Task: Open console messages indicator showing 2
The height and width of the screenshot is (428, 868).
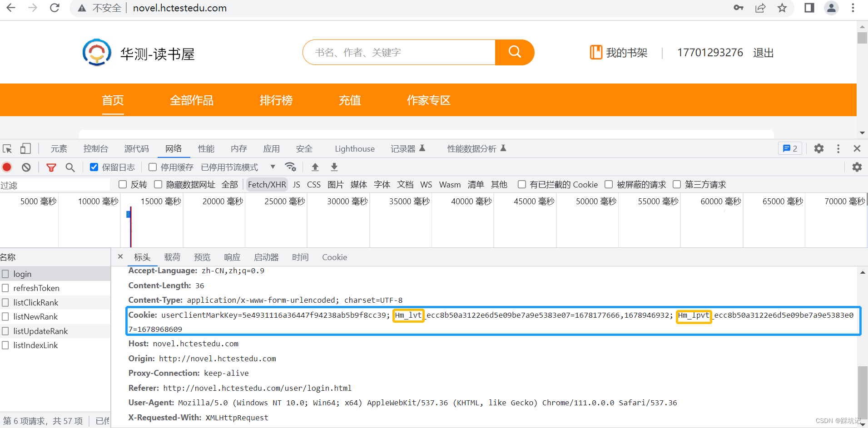Action: (790, 148)
